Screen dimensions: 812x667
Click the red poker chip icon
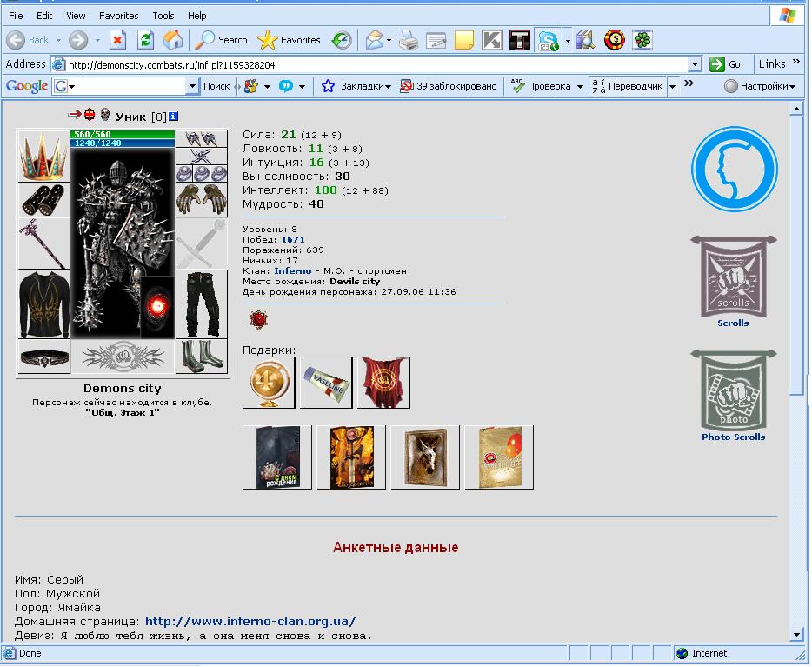pos(614,40)
